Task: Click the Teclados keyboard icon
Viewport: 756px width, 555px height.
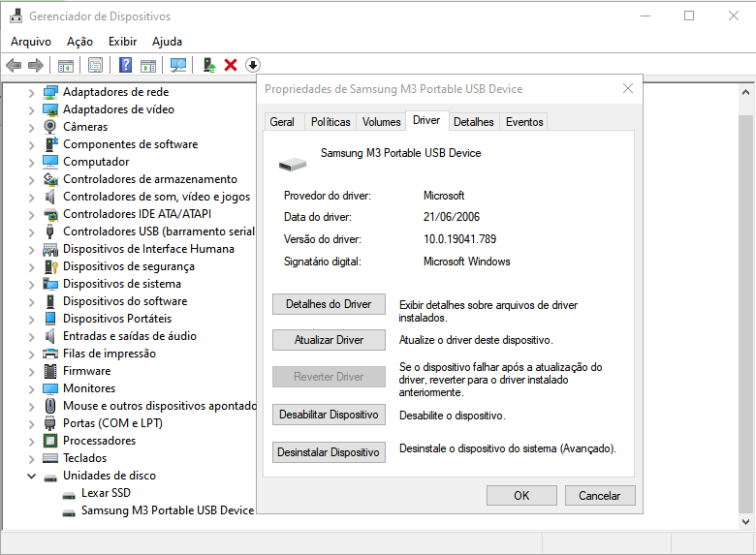Action: (x=50, y=458)
